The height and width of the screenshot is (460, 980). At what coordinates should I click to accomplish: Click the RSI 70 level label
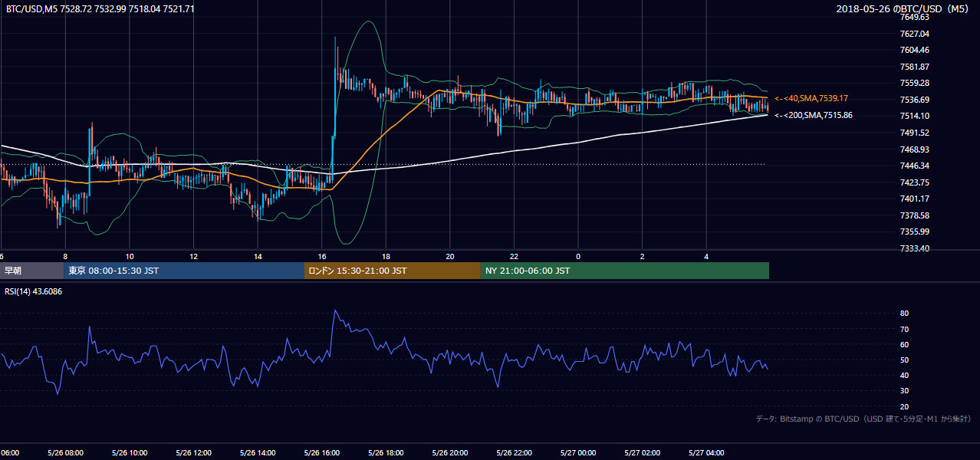pos(904,329)
